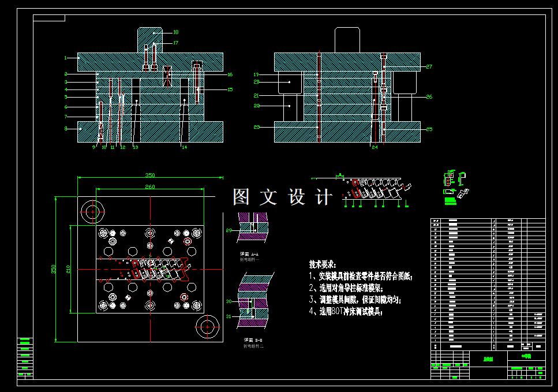Image resolution: width=558 pixels, height=392 pixels.
Task: Select part callout number 19
Action: click(256, 75)
